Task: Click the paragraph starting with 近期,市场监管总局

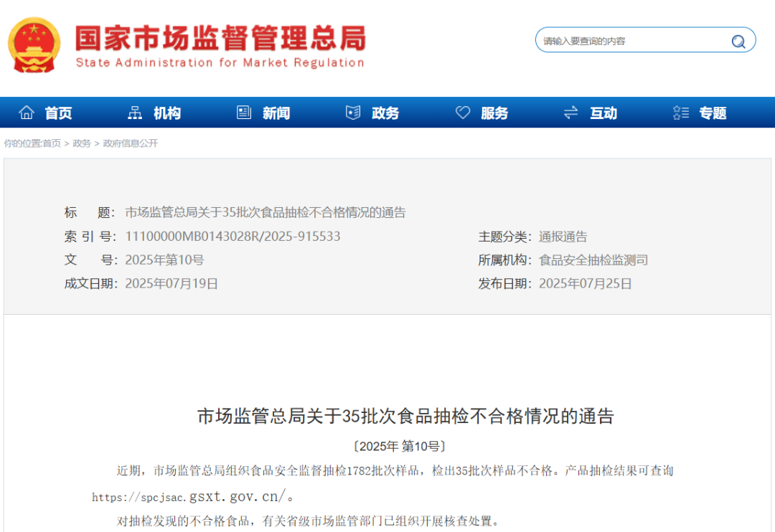Action: pos(383,483)
